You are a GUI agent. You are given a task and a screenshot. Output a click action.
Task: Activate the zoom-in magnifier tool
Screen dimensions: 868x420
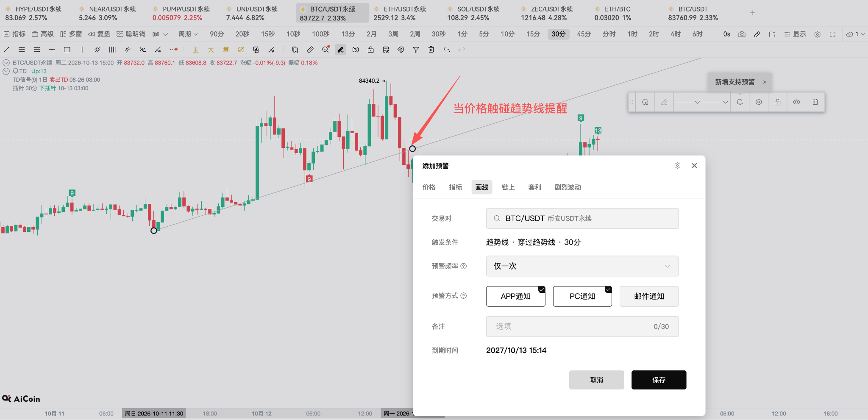(325, 50)
